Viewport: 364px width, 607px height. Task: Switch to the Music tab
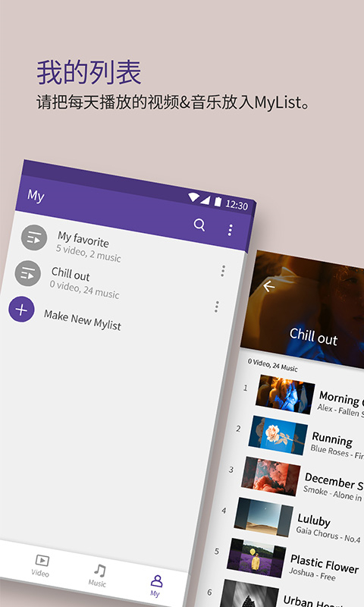(98, 576)
